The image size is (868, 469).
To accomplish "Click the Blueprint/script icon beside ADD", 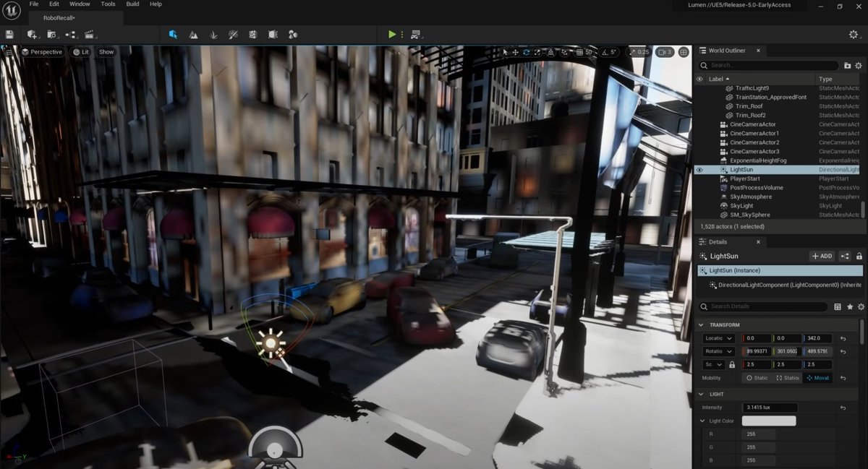I will [845, 256].
